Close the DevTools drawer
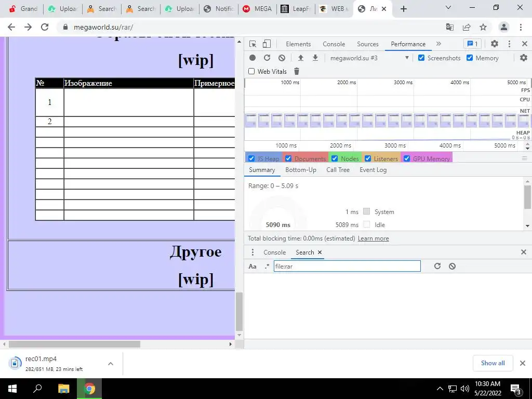The image size is (532, 399). pyautogui.click(x=524, y=252)
